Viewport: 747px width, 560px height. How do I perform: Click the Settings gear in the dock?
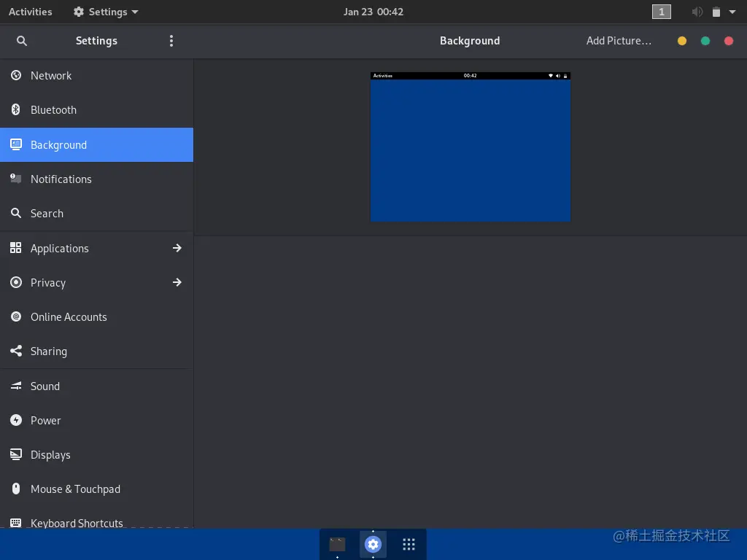(x=373, y=544)
